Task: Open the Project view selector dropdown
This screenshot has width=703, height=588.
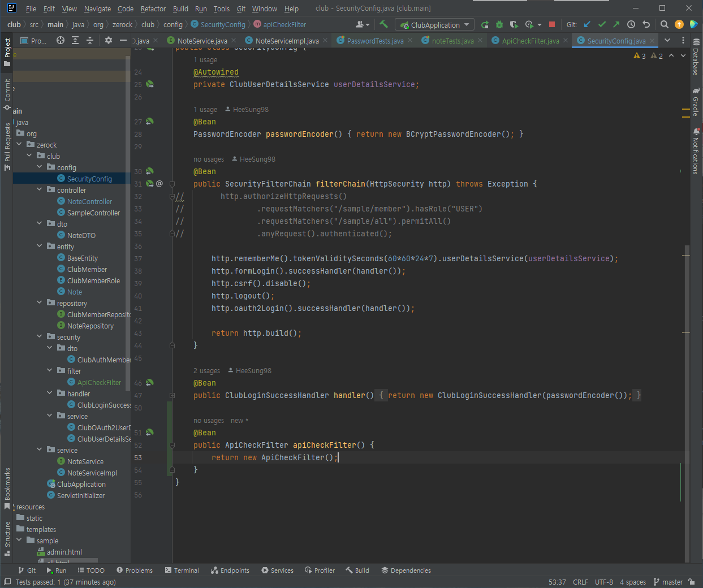Action: (33, 41)
